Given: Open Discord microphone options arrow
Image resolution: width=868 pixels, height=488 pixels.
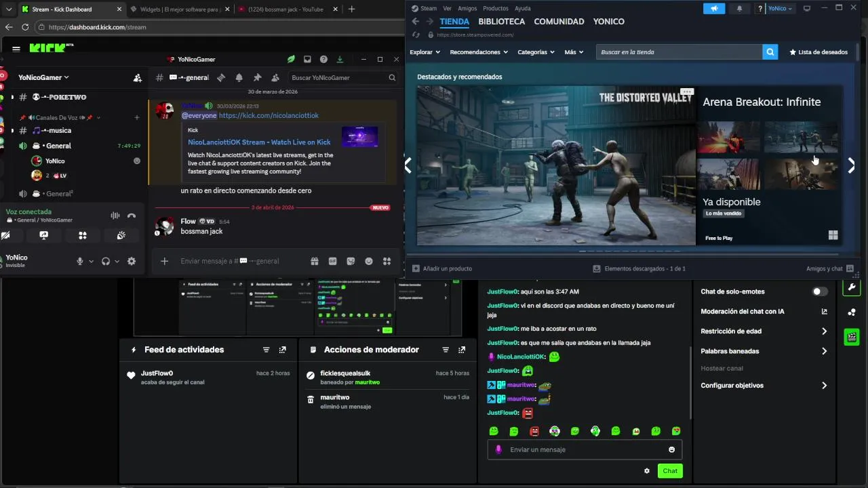Looking at the screenshot, I should pyautogui.click(x=92, y=261).
